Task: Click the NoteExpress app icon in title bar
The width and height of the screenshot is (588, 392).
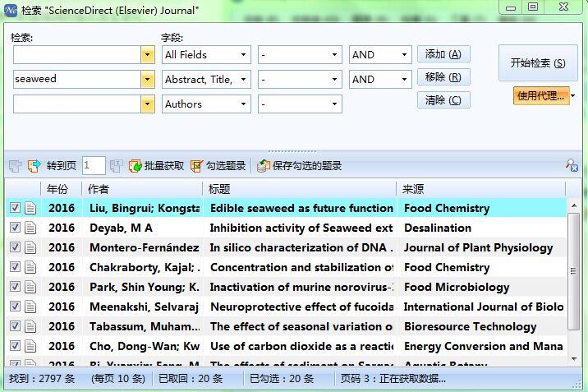Action: point(11,10)
